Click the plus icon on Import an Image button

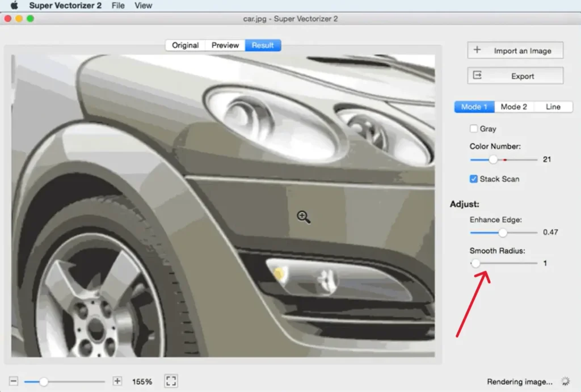[x=478, y=50]
